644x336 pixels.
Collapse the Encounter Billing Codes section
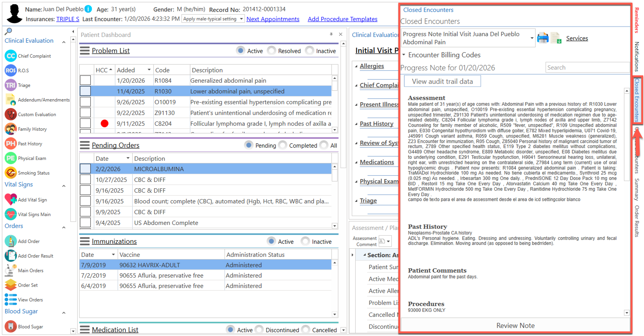(x=404, y=55)
